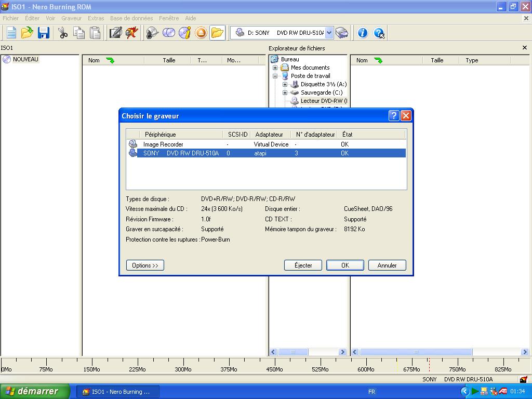The height and width of the screenshot is (399, 532).
Task: Eject the disc using the orange icon
Action: click(201, 33)
